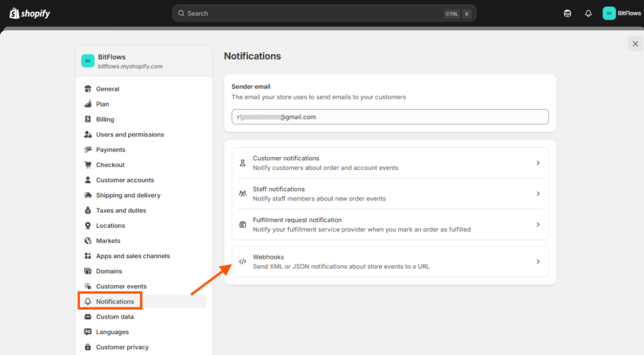Open the BitFlows account menu

coord(621,13)
